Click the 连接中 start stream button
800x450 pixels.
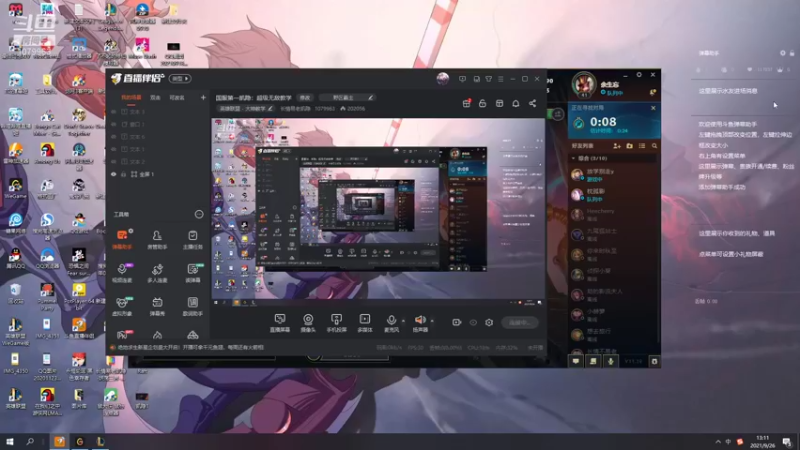(519, 322)
